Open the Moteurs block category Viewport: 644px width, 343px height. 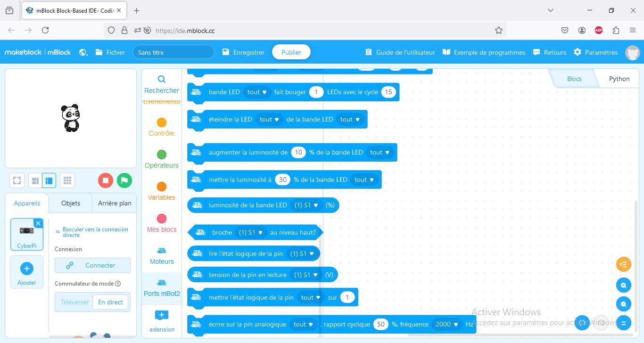[x=161, y=256]
